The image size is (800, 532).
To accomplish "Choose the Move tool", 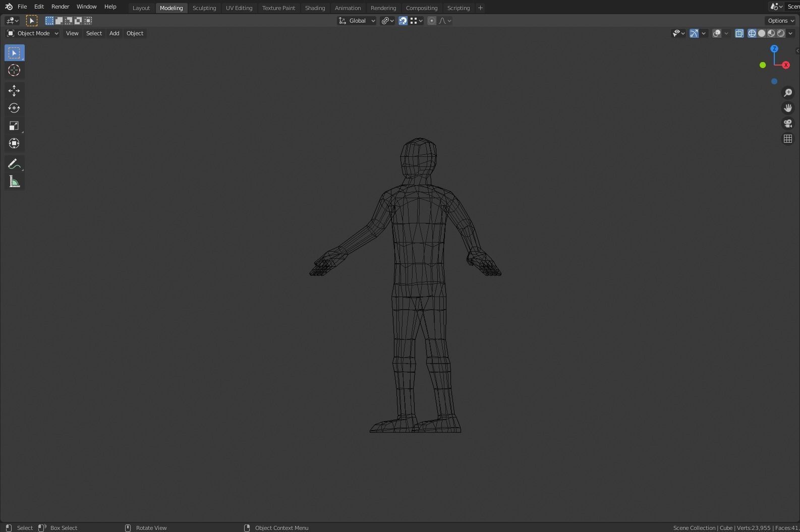I will coord(14,91).
